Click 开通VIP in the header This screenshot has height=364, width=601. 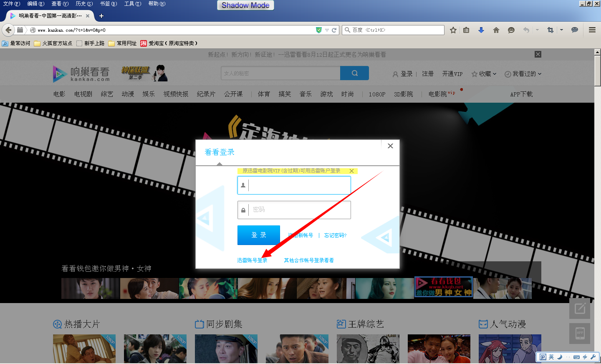coord(452,74)
